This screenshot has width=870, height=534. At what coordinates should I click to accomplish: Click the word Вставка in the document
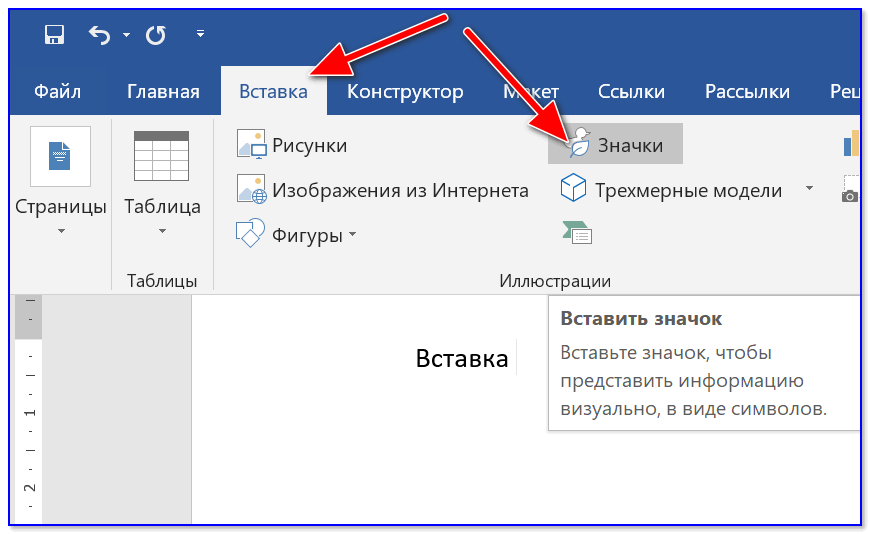click(x=462, y=359)
